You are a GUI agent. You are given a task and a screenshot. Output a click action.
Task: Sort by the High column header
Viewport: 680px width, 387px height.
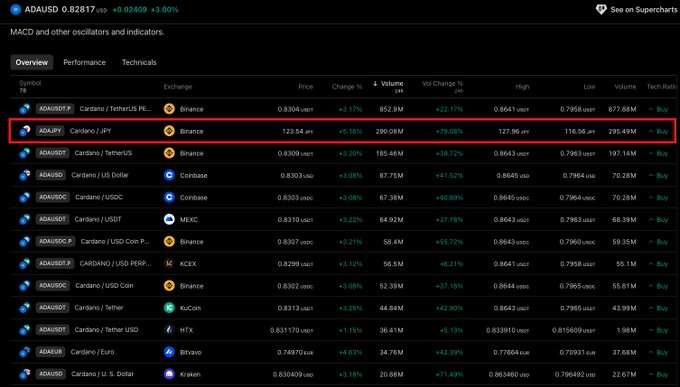pyautogui.click(x=522, y=87)
